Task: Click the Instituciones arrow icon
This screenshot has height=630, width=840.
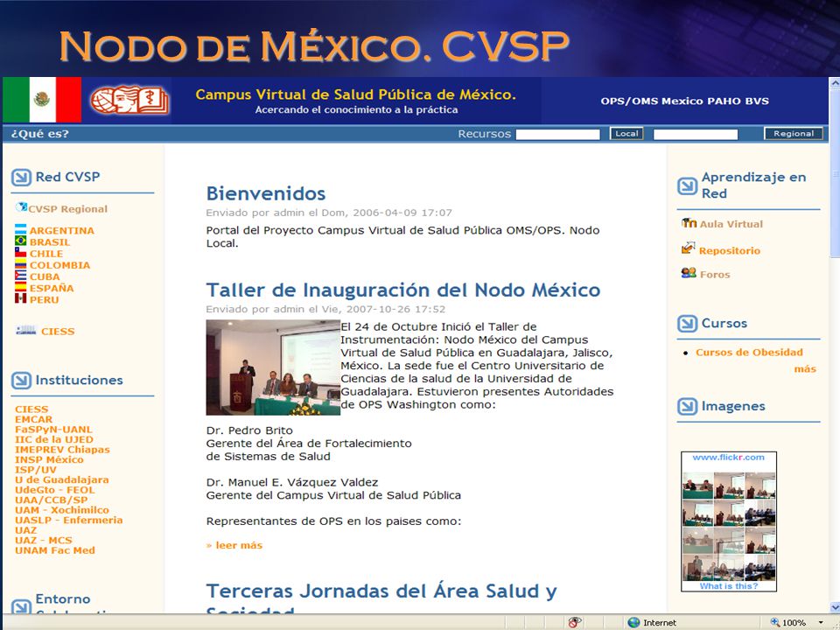Action: point(21,381)
